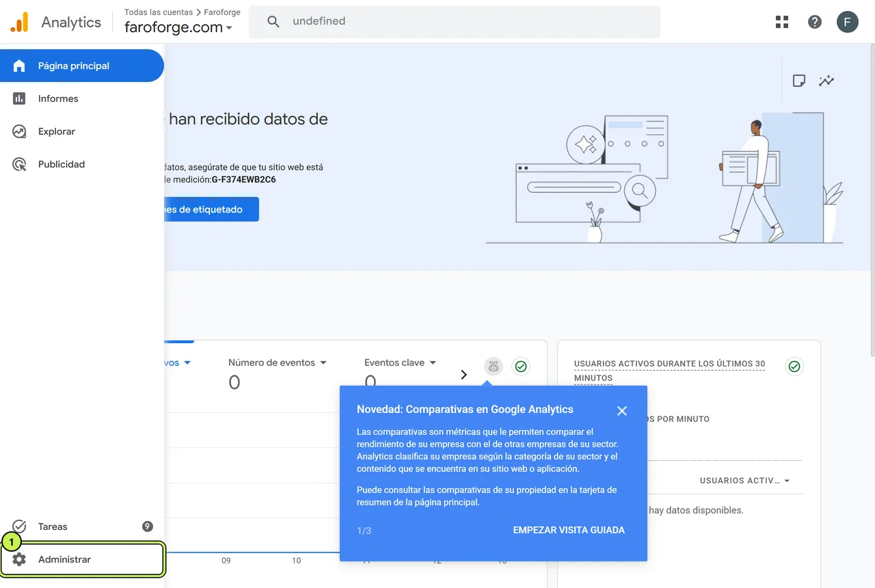Image resolution: width=875 pixels, height=588 pixels.
Task: Open the Insights sparkle-trend icon
Action: click(826, 81)
